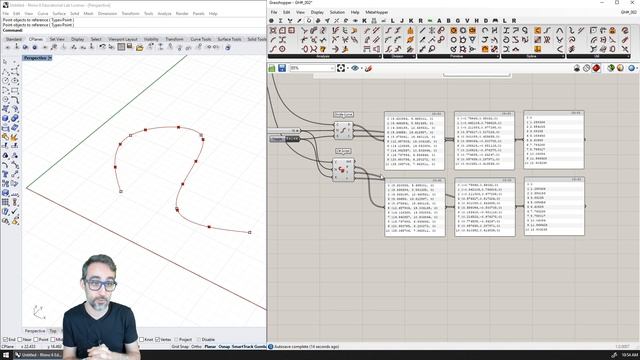Toggle the Project osnap checkbox
The width and height of the screenshot is (640, 360).
click(x=176, y=340)
